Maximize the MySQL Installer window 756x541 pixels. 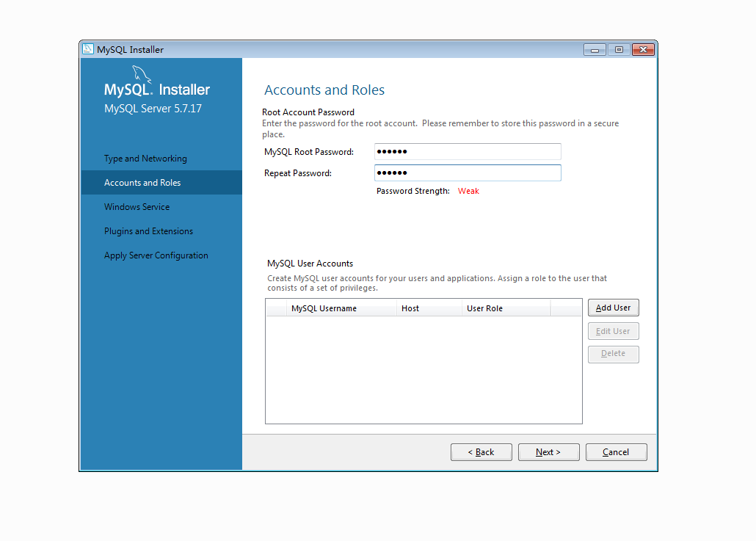(619, 50)
